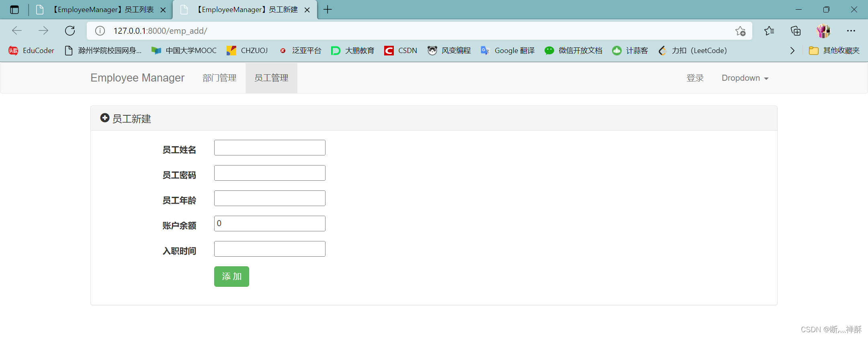868x337 pixels.
Task: Select the 员工新建 browser tab
Action: [245, 10]
